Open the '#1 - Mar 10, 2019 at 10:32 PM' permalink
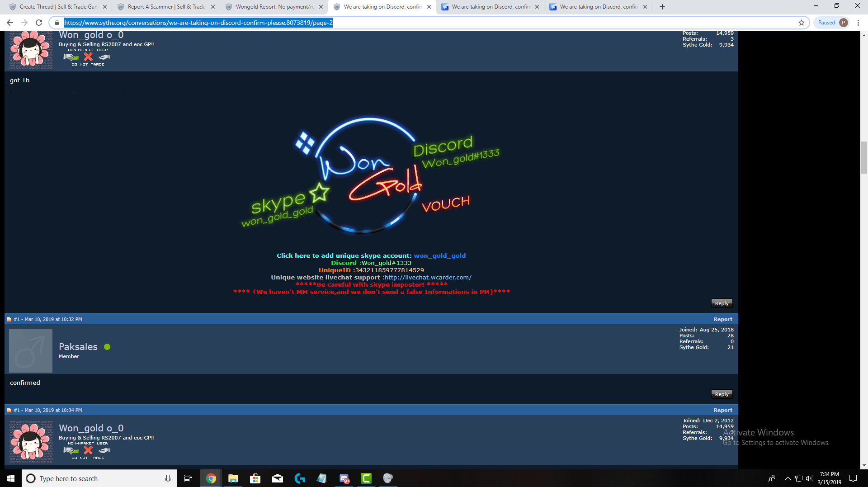The image size is (868, 487). tap(48, 319)
